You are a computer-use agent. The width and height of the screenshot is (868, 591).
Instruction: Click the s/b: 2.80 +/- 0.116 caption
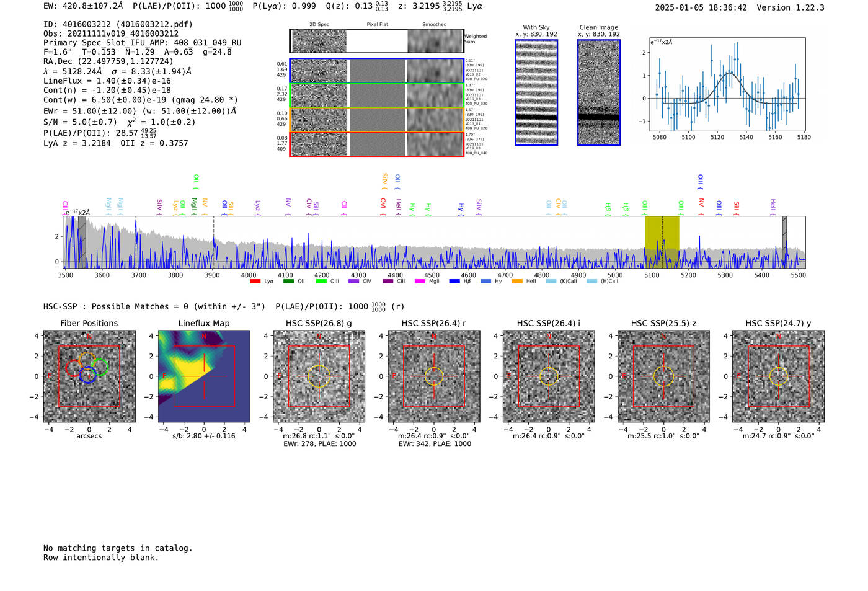[204, 436]
